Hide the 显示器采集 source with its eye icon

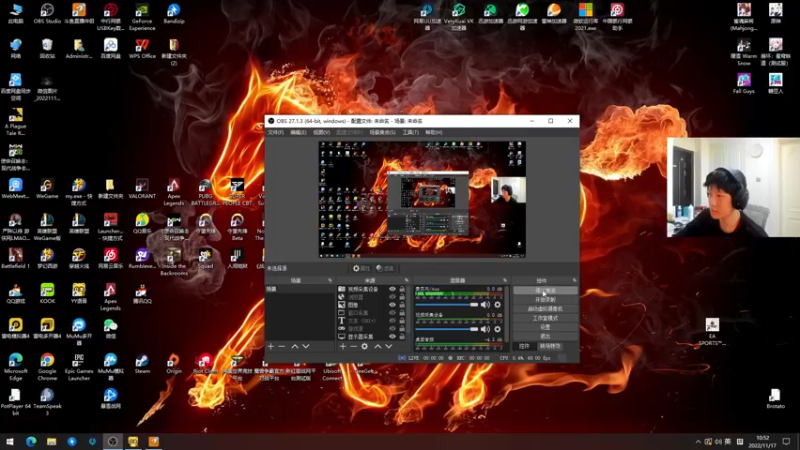pos(392,337)
